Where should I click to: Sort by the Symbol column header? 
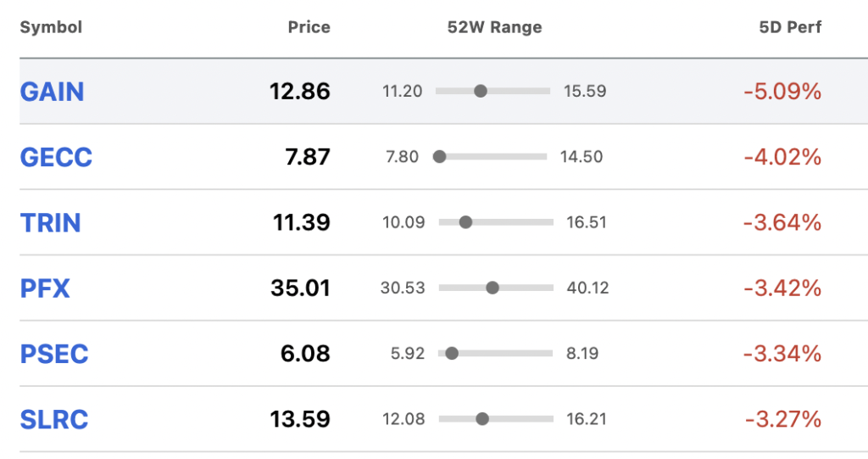[51, 27]
